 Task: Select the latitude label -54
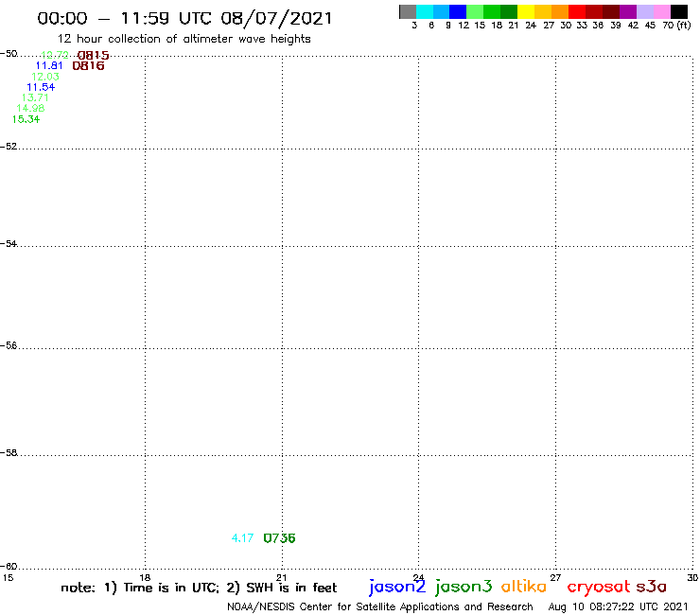point(9,244)
